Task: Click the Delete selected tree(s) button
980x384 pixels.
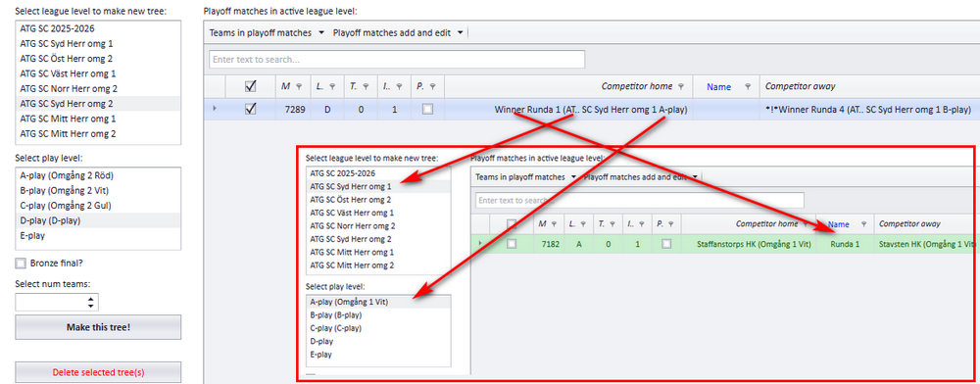Action: [x=98, y=372]
